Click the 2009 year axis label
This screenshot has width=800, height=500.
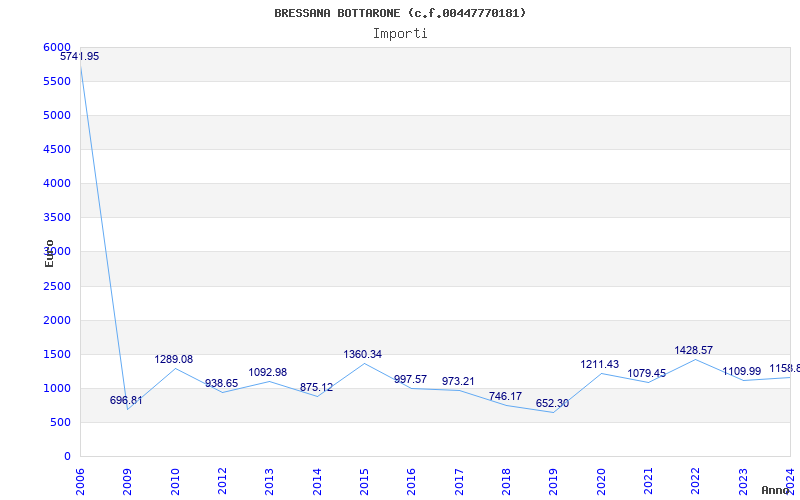tap(128, 481)
